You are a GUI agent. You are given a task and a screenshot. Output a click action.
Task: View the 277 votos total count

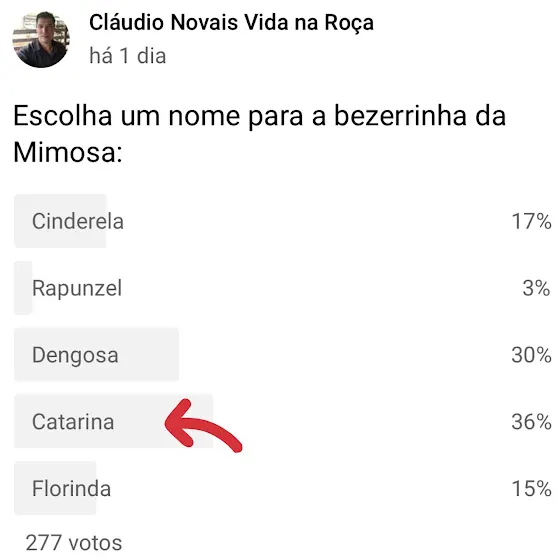pyautogui.click(x=74, y=543)
